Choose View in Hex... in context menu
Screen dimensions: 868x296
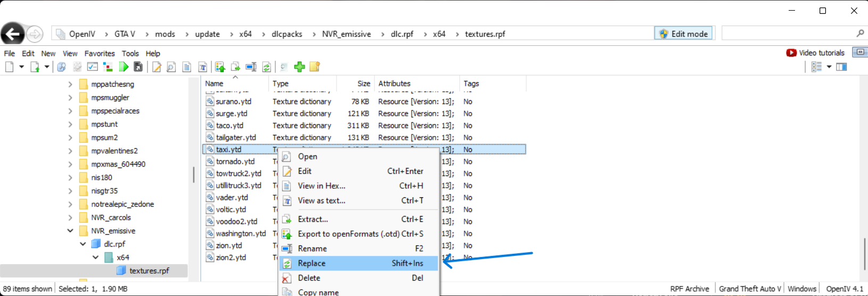point(359,186)
